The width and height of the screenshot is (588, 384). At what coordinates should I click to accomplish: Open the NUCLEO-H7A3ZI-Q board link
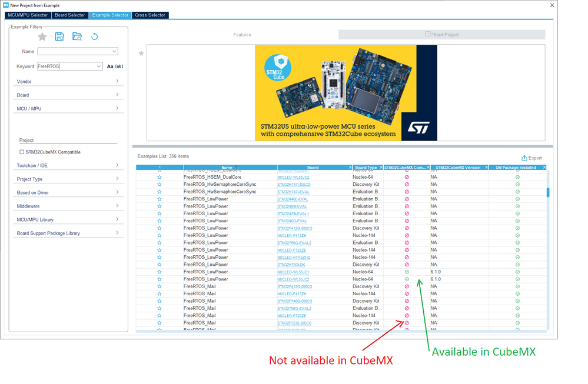[x=293, y=258]
